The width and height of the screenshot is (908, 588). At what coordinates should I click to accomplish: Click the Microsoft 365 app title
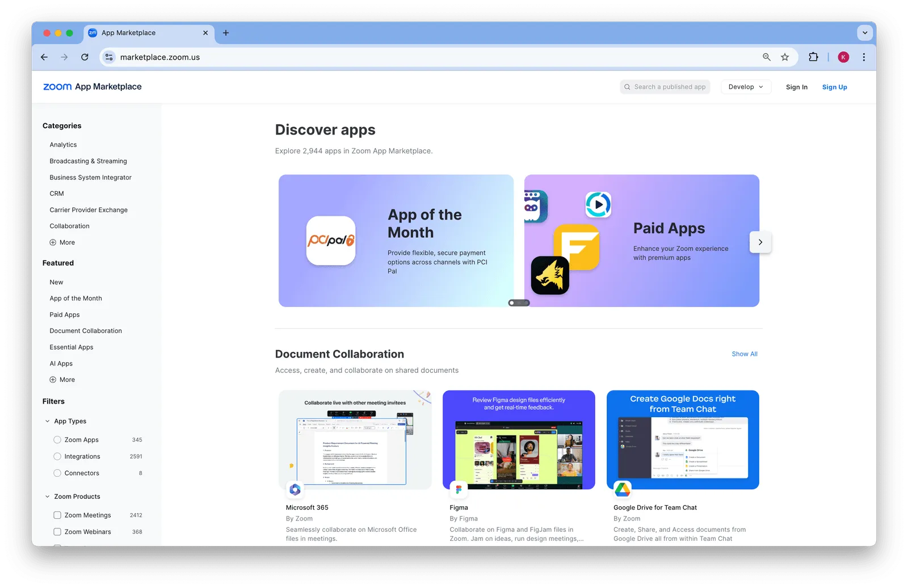pos(307,508)
